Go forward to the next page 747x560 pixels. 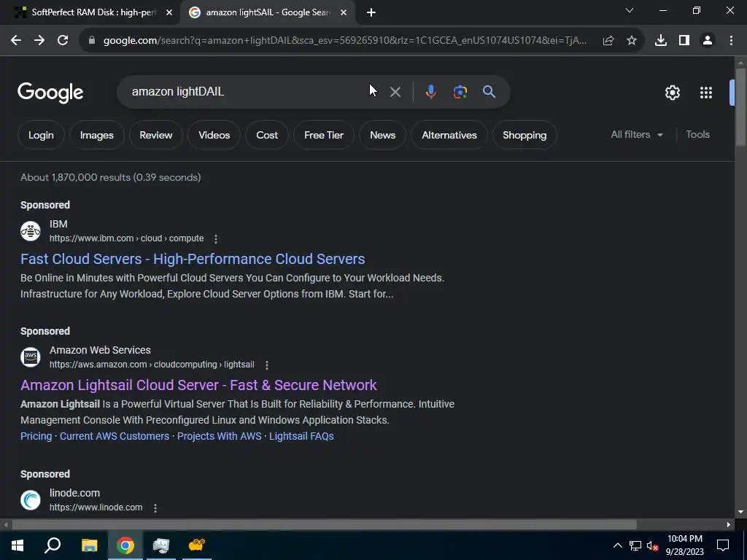pyautogui.click(x=39, y=41)
